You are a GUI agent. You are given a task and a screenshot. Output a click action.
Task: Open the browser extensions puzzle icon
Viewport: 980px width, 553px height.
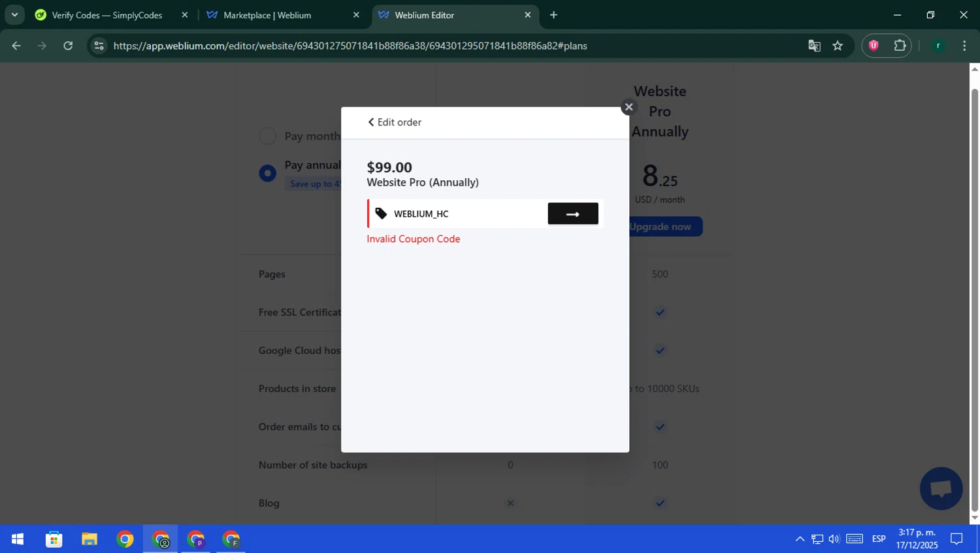(x=900, y=46)
